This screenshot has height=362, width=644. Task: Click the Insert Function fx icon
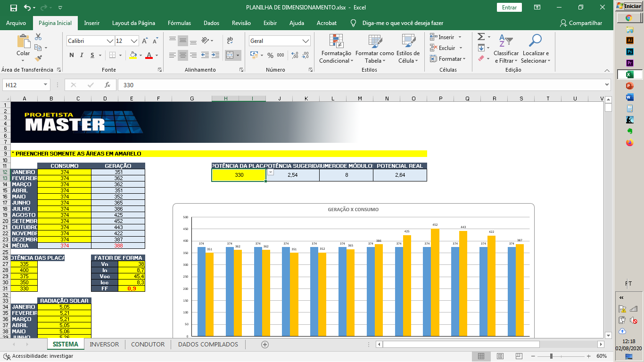point(107,85)
